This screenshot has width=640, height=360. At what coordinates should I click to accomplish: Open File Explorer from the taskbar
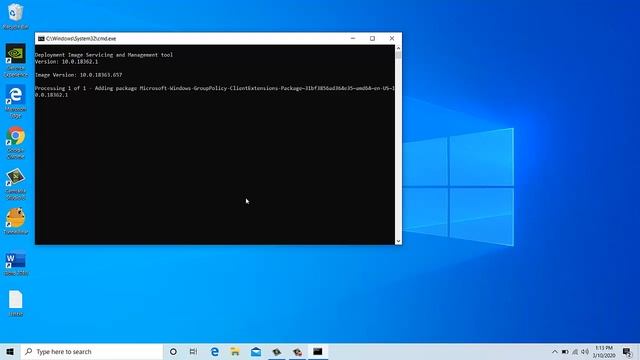(x=235, y=351)
